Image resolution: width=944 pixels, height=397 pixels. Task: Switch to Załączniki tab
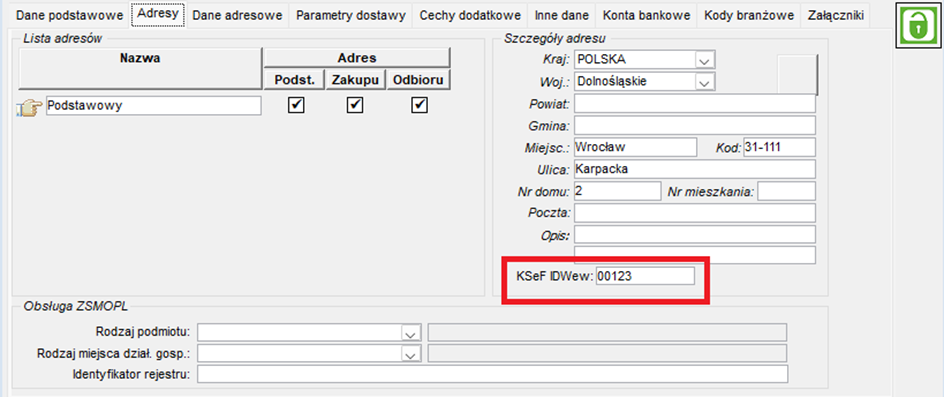pyautogui.click(x=835, y=16)
